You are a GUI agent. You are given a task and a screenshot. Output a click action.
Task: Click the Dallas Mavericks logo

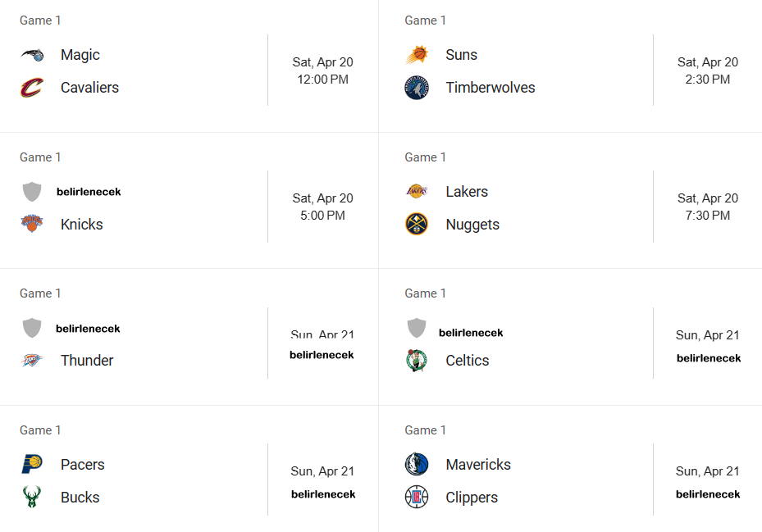click(x=417, y=464)
